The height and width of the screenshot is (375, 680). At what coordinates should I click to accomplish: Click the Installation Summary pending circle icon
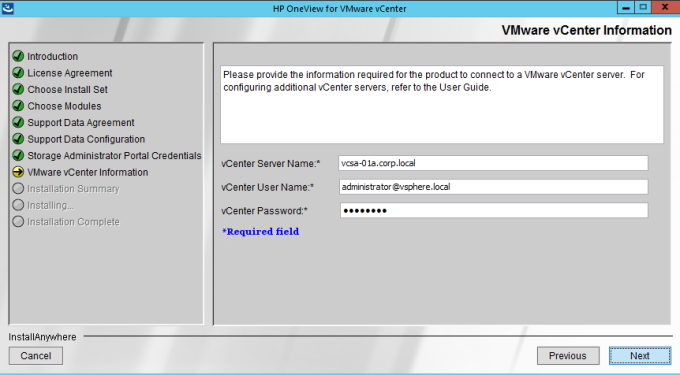pyautogui.click(x=18, y=189)
